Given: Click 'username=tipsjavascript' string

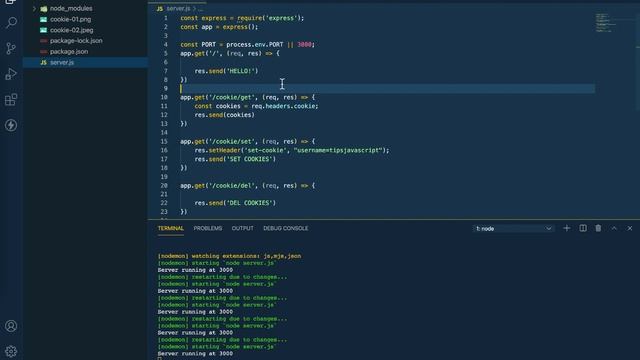Looking at the screenshot, I should tap(338, 150).
